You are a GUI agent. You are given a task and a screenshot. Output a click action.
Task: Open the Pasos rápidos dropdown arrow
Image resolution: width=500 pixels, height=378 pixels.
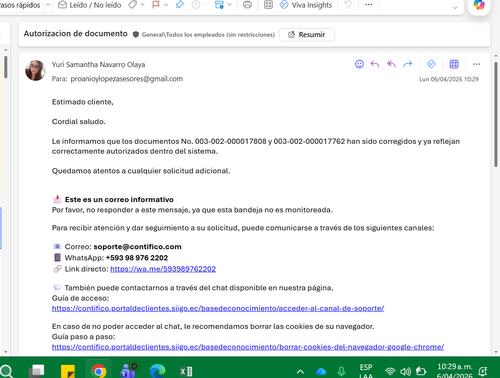point(48,5)
